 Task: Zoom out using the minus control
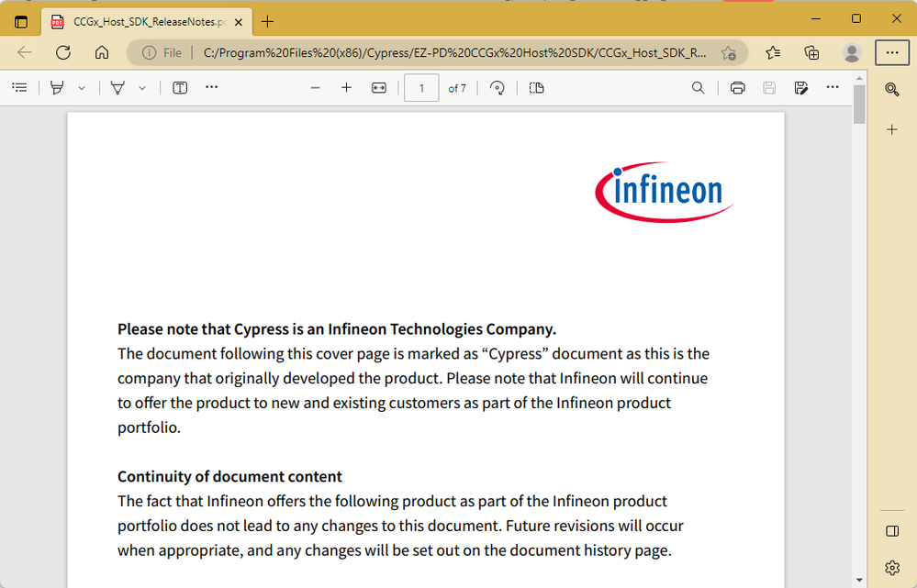point(316,87)
